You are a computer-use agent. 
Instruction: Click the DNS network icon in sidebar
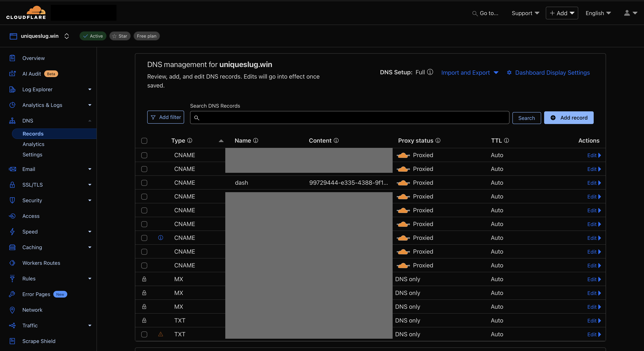[x=12, y=121]
